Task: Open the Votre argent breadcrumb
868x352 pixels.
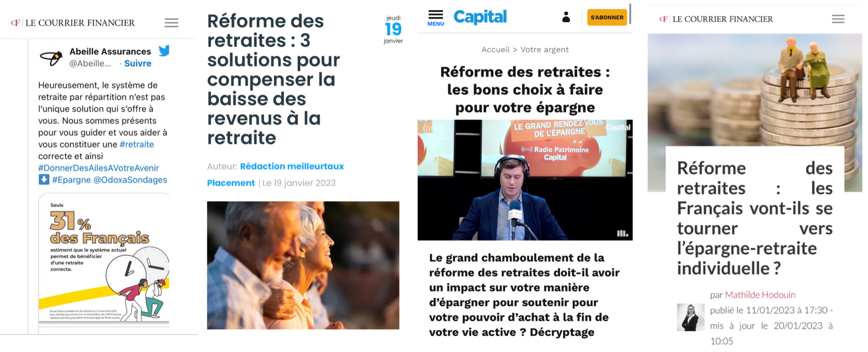Action: (544, 50)
